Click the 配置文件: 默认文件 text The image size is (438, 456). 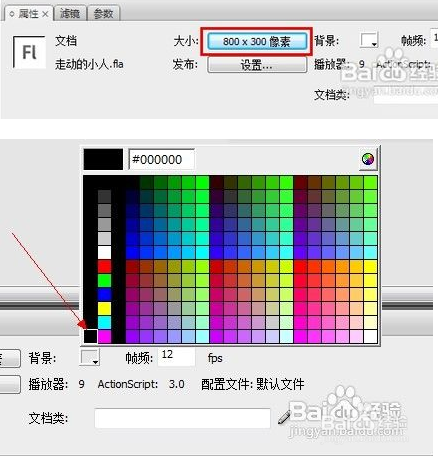253,384
